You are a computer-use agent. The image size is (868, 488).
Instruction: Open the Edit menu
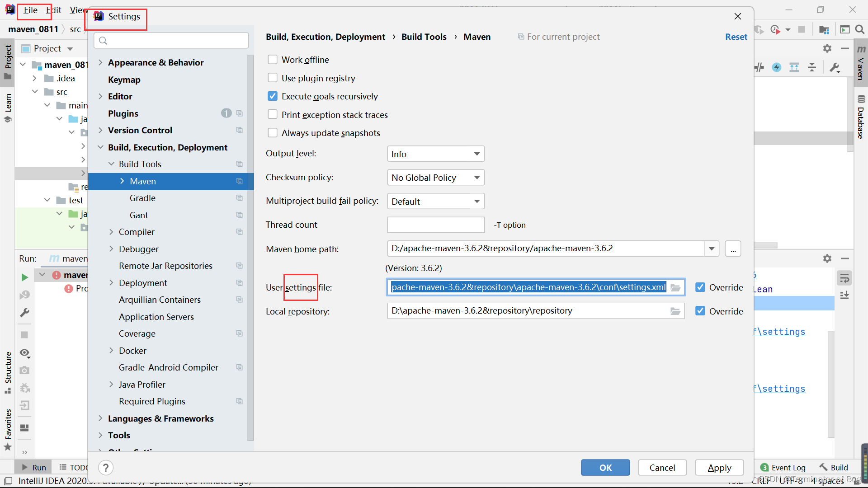pos(54,10)
